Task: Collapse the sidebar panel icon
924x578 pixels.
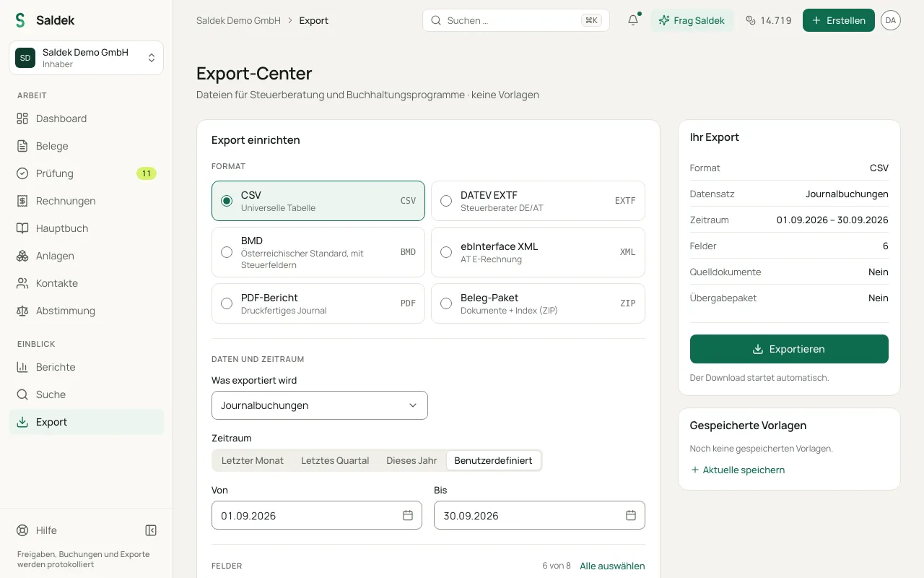Action: (x=151, y=530)
